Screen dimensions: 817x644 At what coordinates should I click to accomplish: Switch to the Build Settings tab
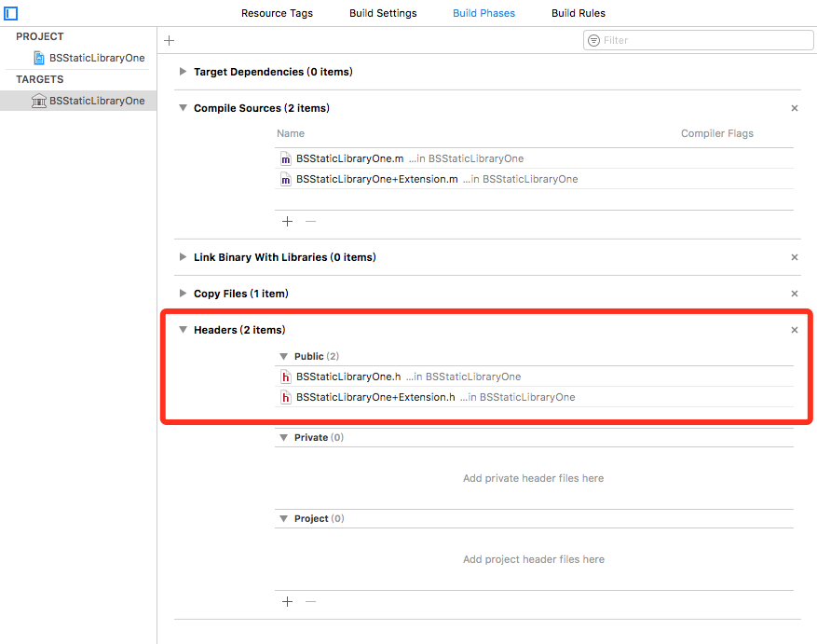point(383,13)
